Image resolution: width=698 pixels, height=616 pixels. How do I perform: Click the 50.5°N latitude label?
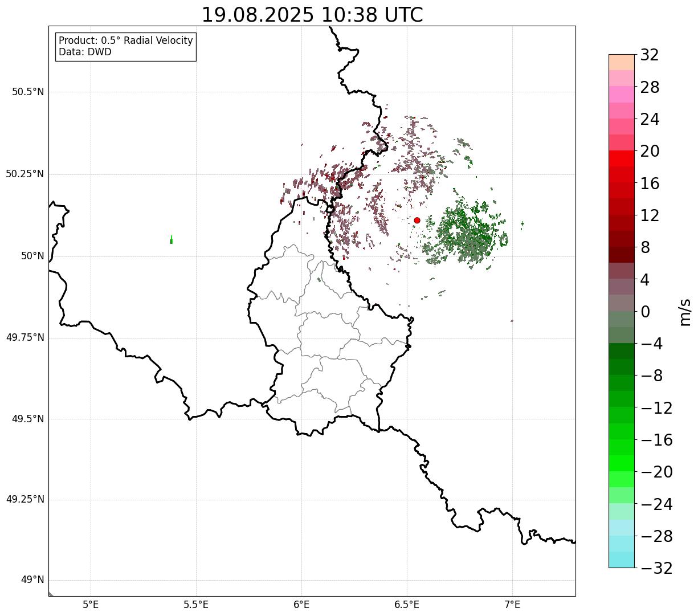[x=28, y=92]
